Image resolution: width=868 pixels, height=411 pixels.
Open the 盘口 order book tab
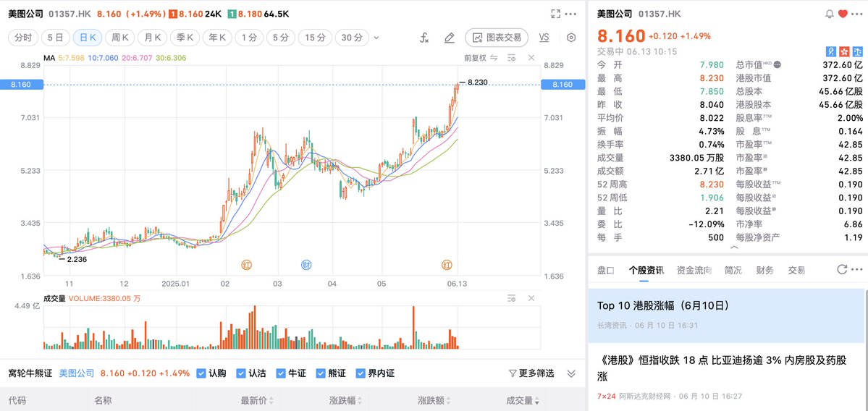[606, 270]
